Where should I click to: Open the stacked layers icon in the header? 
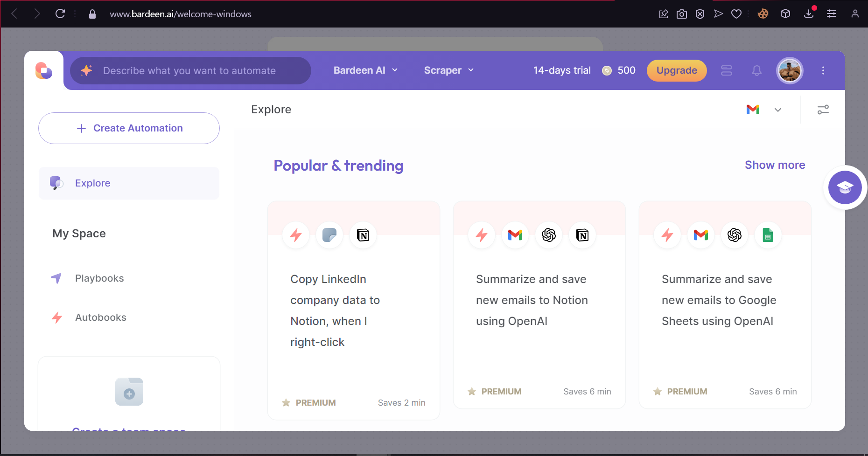tap(727, 70)
